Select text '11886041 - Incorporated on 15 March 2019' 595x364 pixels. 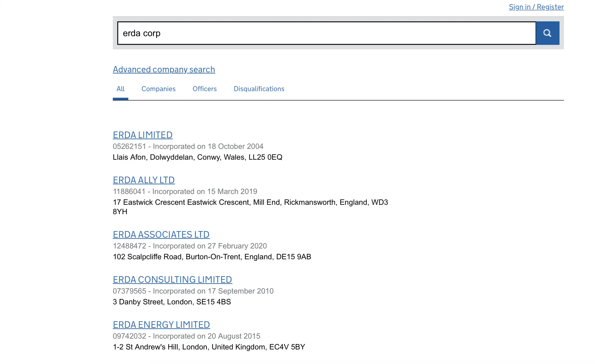[x=185, y=192]
